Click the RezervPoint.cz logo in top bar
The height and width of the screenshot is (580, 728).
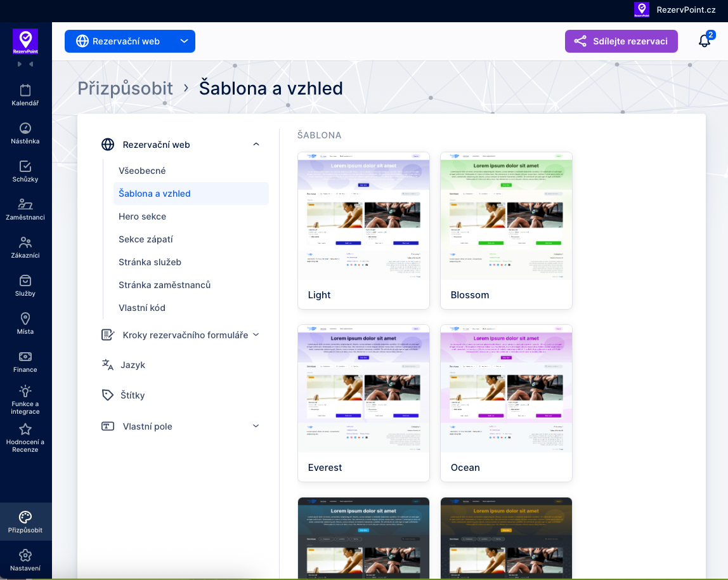pyautogui.click(x=642, y=10)
